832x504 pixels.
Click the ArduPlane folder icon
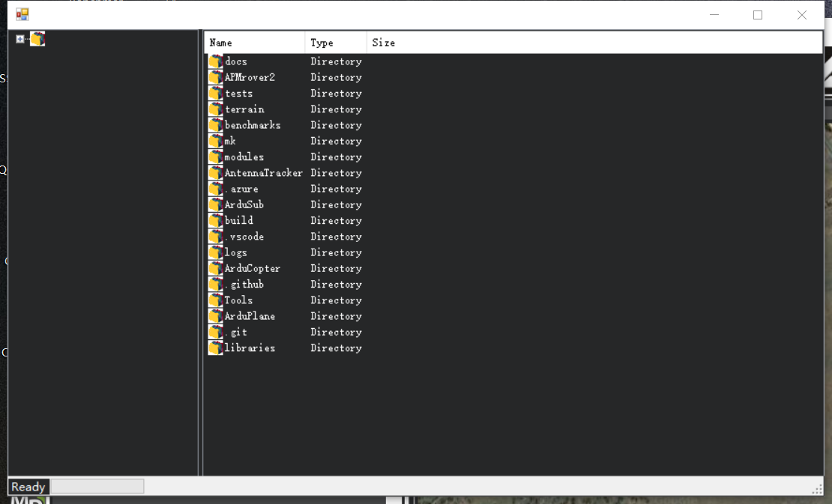tap(215, 316)
